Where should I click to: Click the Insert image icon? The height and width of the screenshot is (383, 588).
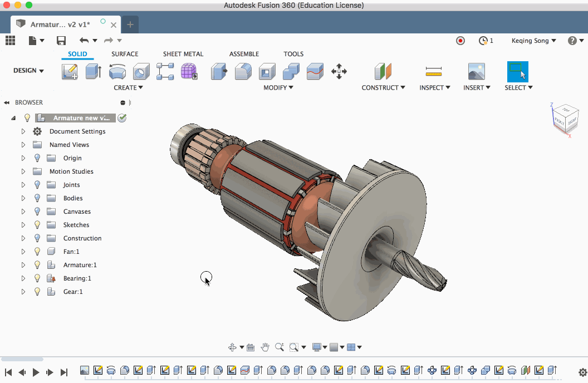(x=476, y=71)
